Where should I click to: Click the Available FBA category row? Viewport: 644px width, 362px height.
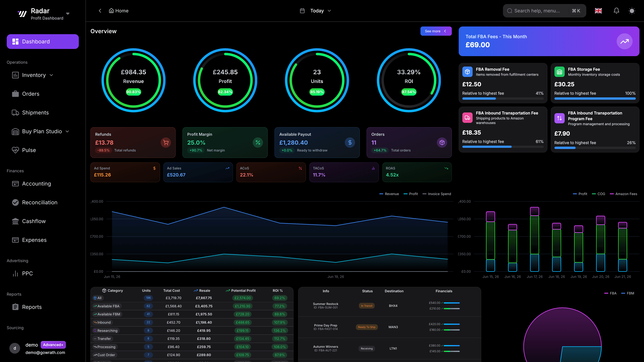point(192,306)
